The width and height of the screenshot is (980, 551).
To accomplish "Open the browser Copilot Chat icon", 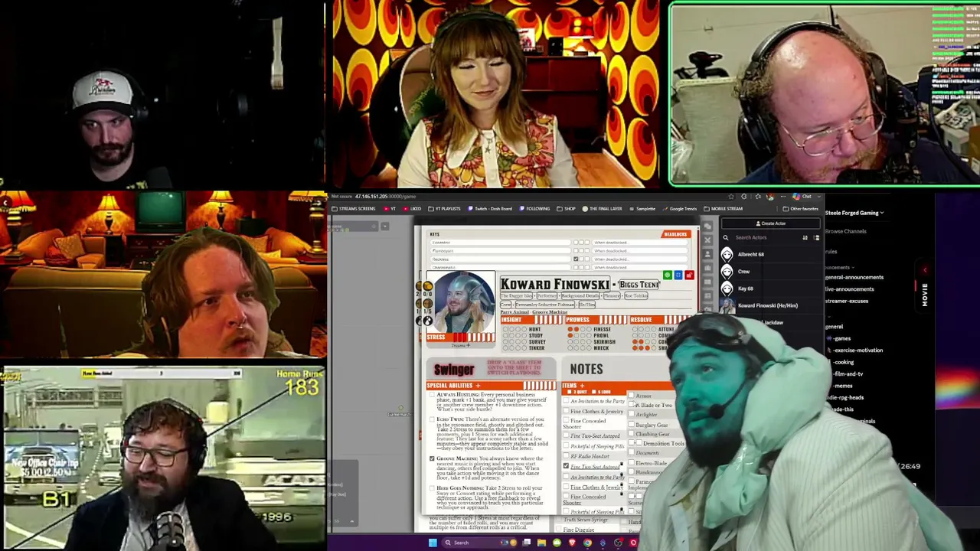I will click(x=796, y=197).
